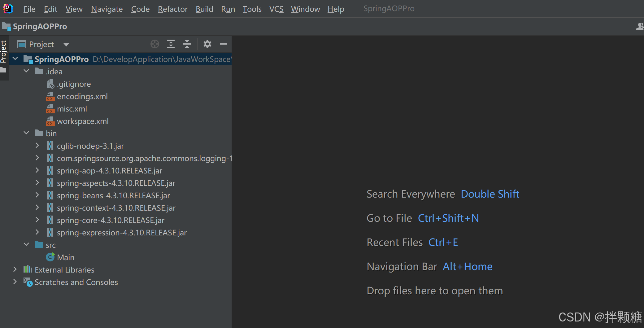Open the File menu

(29, 9)
